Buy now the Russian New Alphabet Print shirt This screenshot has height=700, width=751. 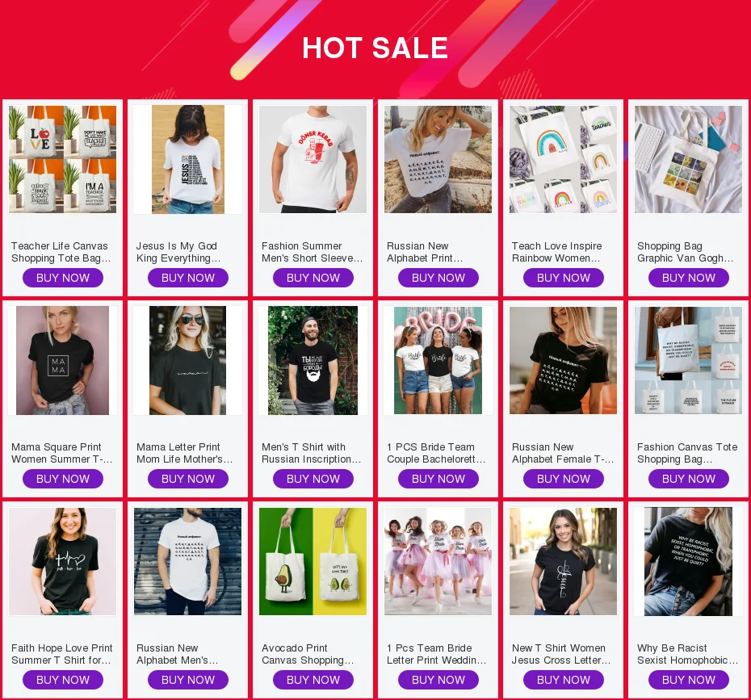click(x=438, y=278)
